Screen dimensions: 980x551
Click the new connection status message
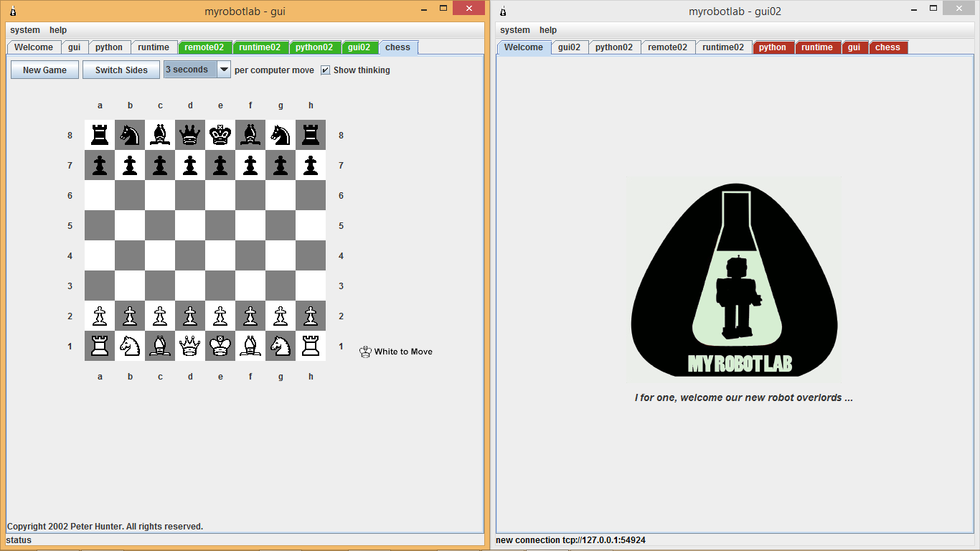(x=570, y=540)
